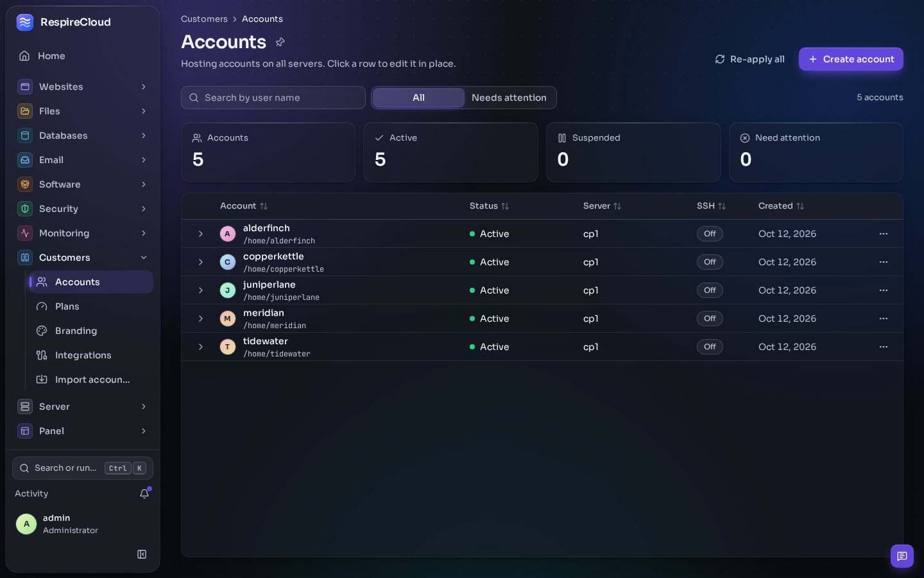Toggle SSH Off for copperkettle
Viewport: 924px width, 578px height.
(x=710, y=262)
